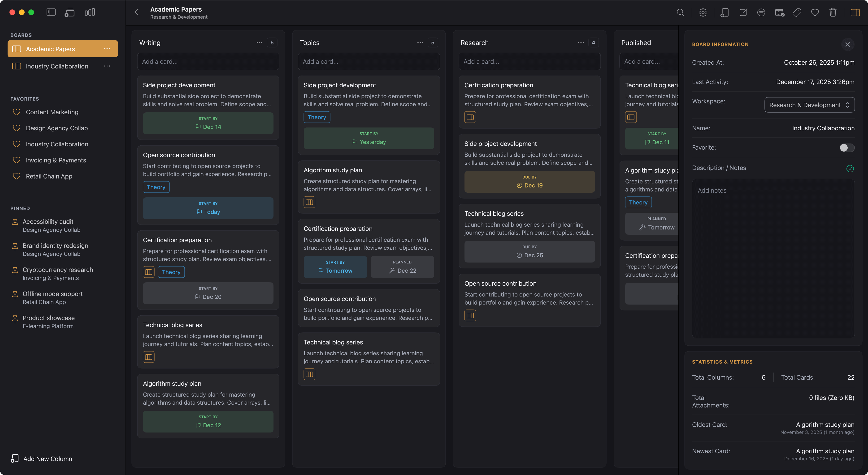Select the compose/edit icon in the toolbar
This screenshot has width=868, height=475.
point(743,13)
